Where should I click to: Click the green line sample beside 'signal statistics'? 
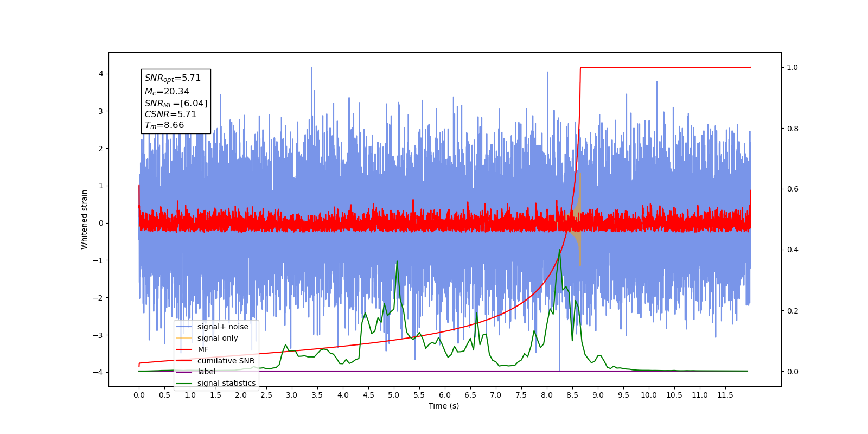pos(184,384)
